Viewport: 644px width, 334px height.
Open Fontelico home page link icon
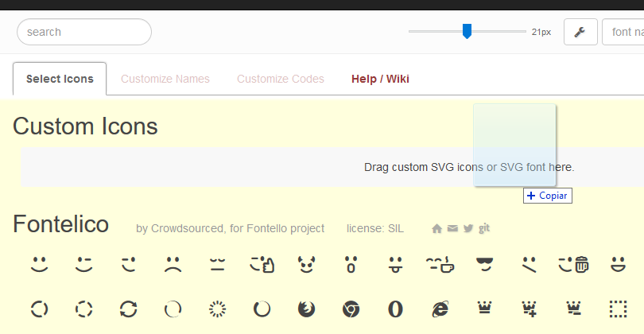tap(436, 228)
